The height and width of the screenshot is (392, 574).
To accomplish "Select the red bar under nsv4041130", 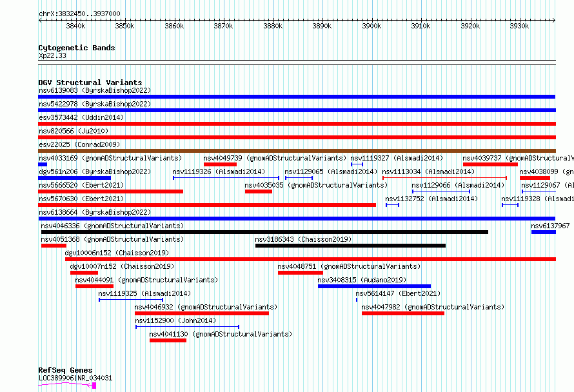I will (x=168, y=340).
